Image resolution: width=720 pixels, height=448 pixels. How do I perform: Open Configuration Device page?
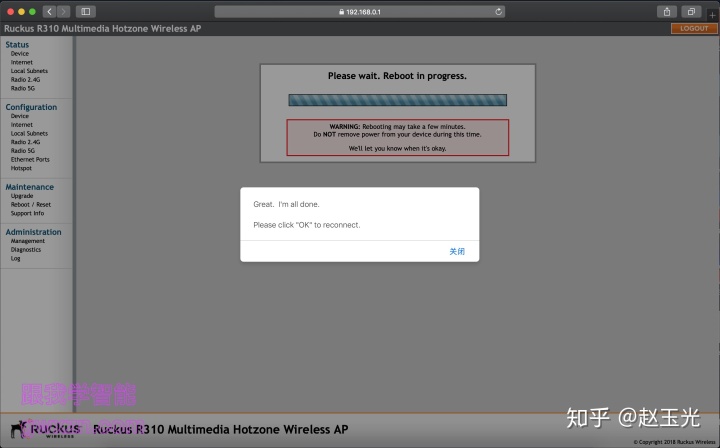point(20,116)
